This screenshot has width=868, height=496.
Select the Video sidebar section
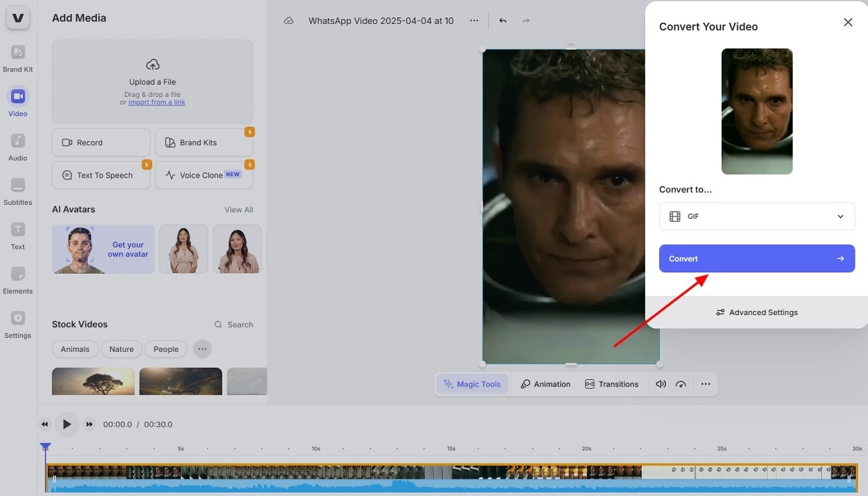pyautogui.click(x=18, y=102)
